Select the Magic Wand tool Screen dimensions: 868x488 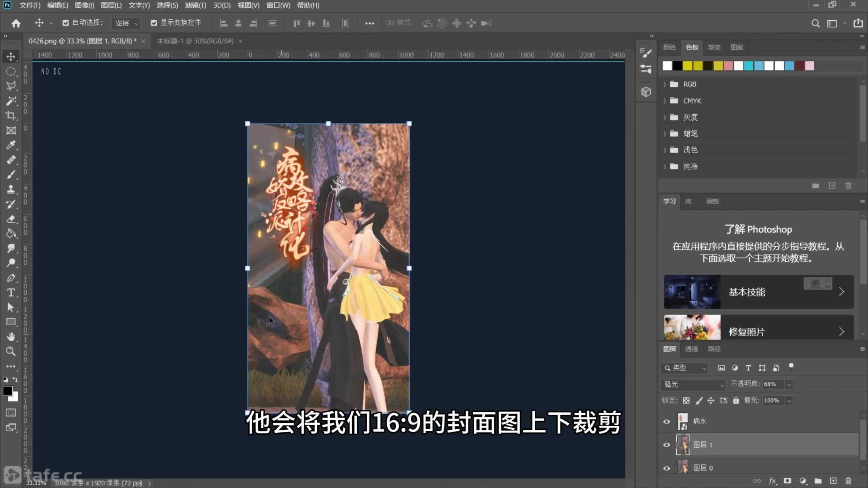click(11, 101)
